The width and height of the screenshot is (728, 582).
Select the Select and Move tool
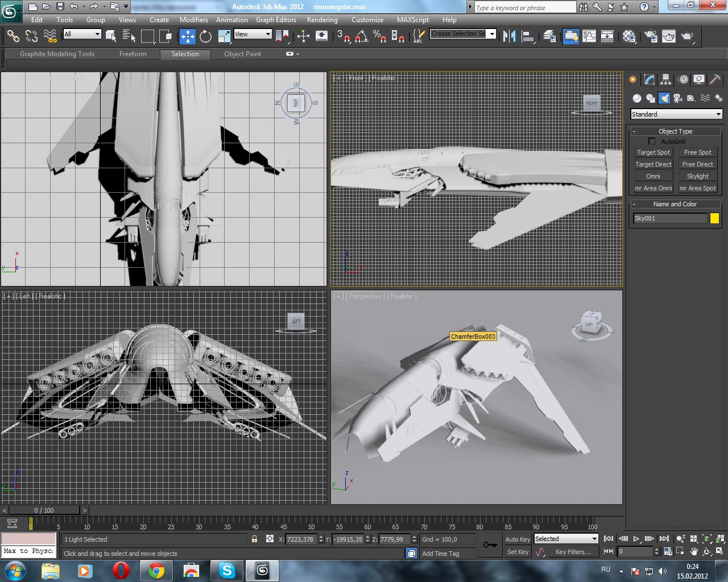point(187,36)
